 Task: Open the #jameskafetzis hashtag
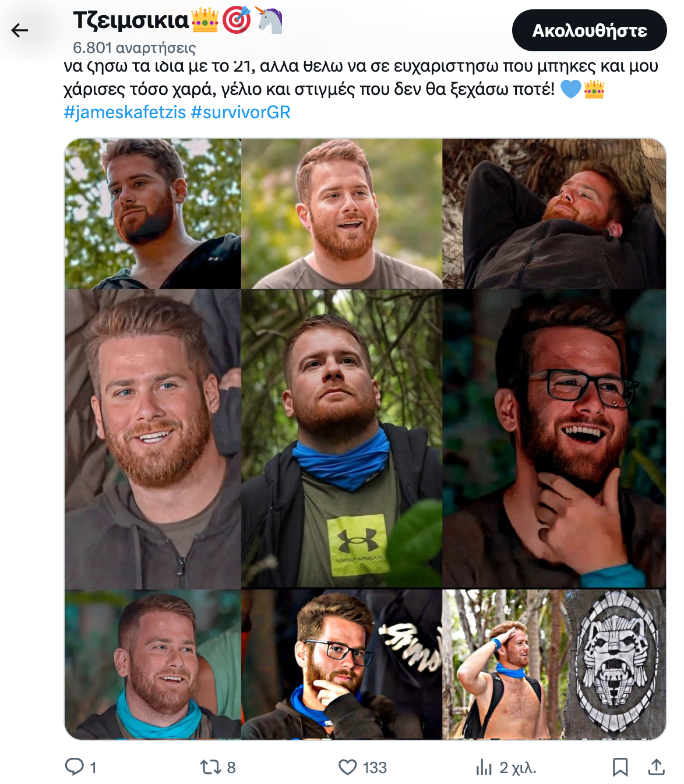125,112
